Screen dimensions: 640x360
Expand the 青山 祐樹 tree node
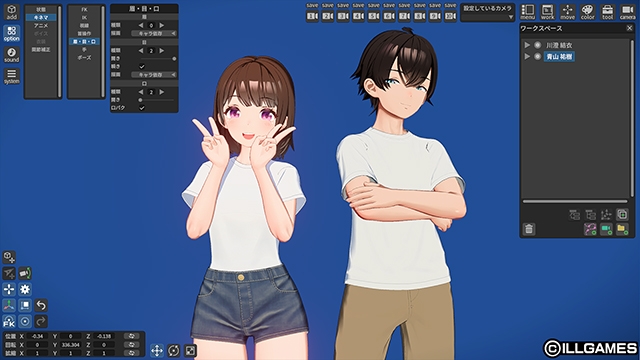[x=527, y=56]
